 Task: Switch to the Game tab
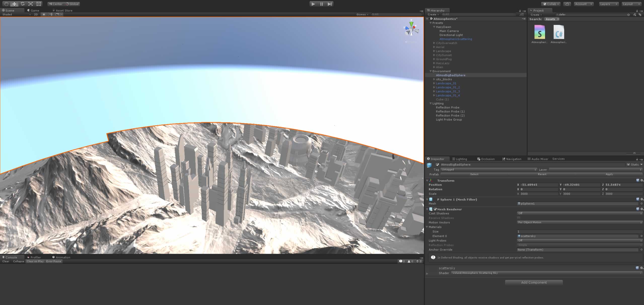click(x=33, y=10)
